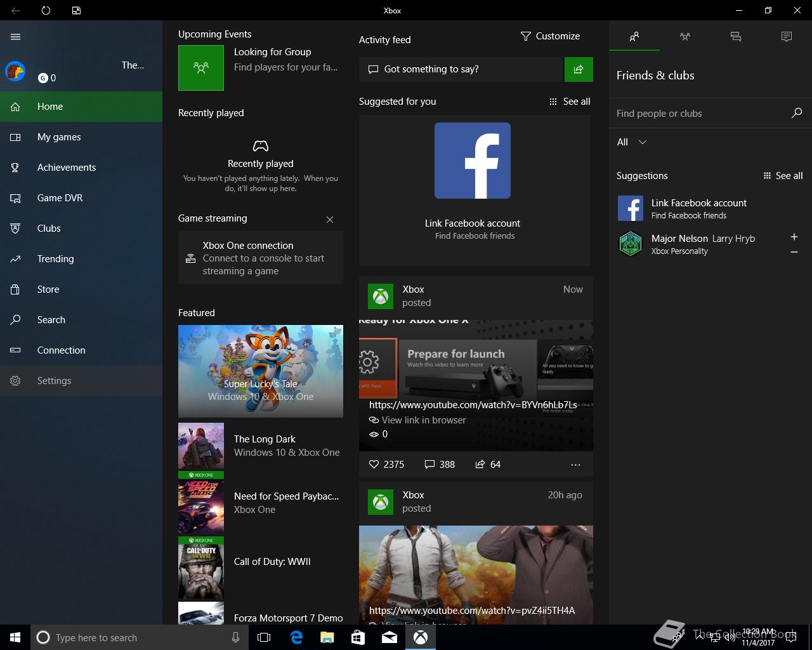Open My games section
Screen dimensions: 812x650
[81, 137]
